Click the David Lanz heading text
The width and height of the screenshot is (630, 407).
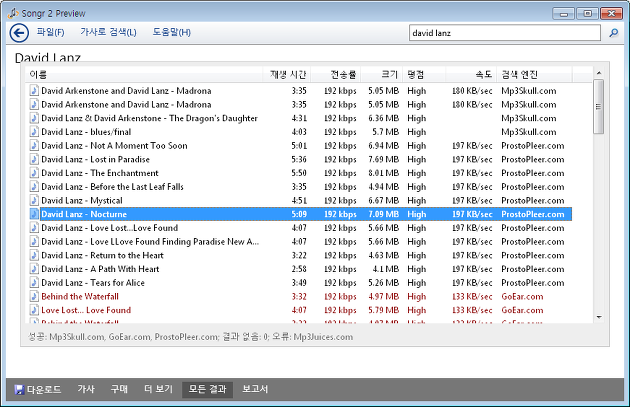pos(48,57)
